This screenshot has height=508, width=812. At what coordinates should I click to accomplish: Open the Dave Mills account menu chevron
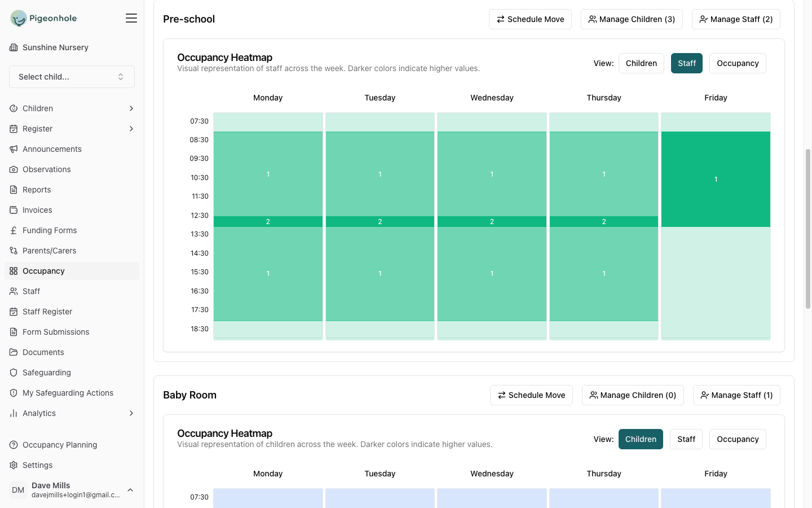click(x=130, y=490)
